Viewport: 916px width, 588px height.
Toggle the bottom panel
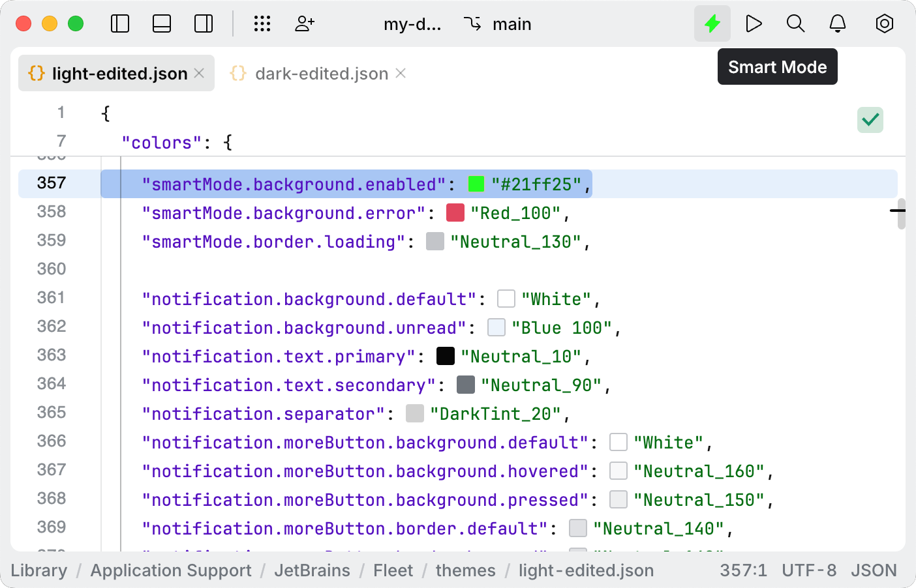click(x=162, y=24)
